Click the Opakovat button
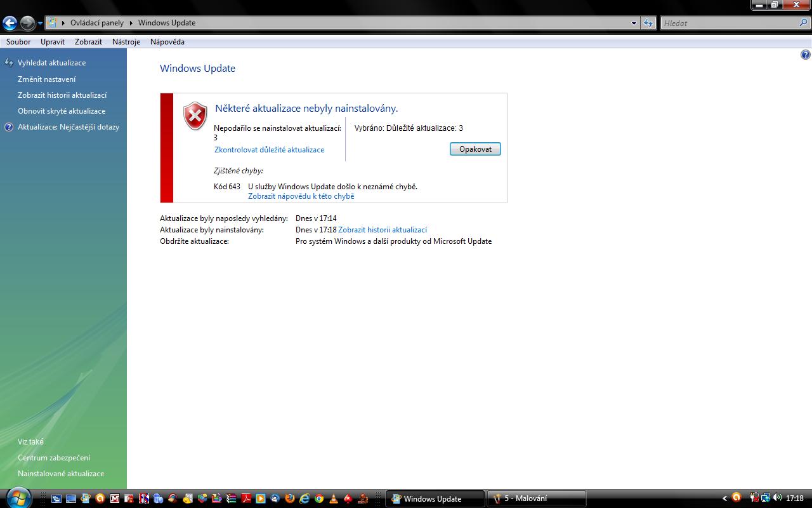The height and width of the screenshot is (508, 812). click(x=475, y=149)
